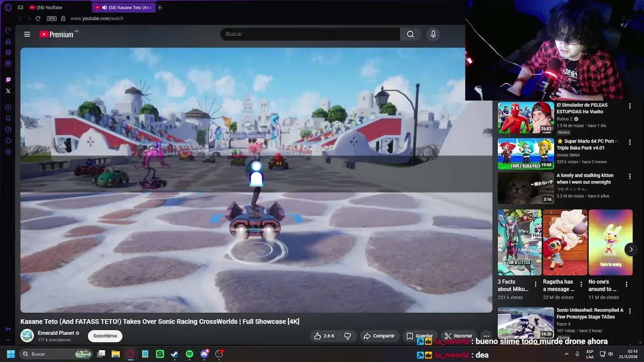Open a new browser tab

click(x=160, y=8)
